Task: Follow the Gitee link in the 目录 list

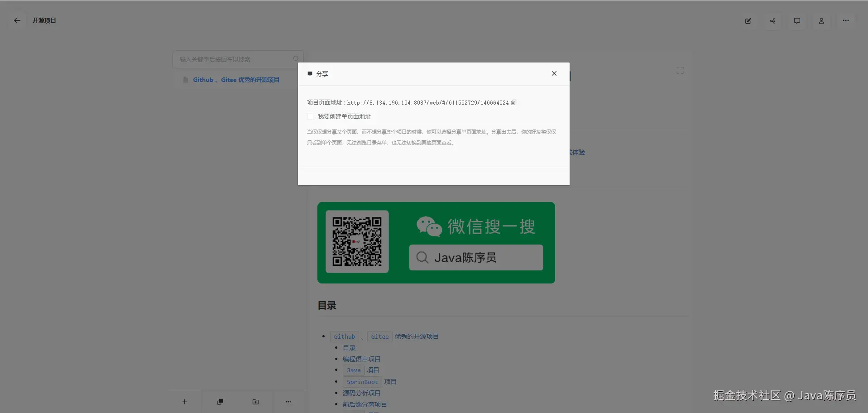Action: click(380, 337)
